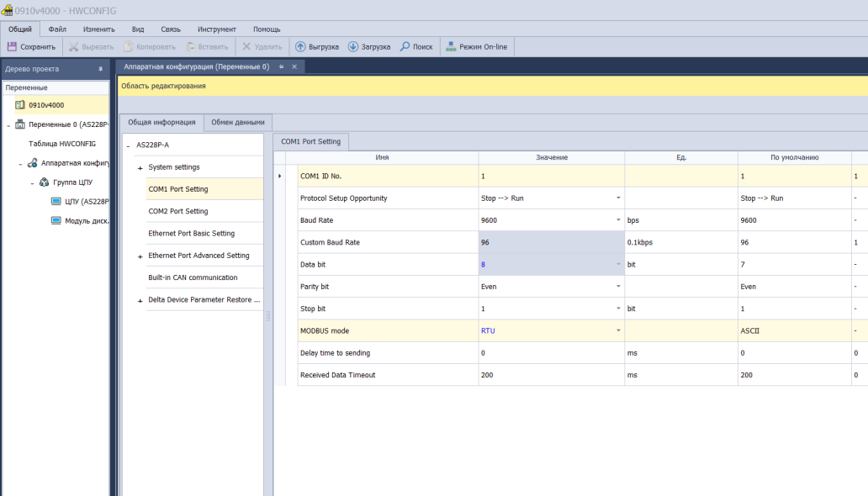Open the Инструмент menu

click(x=216, y=29)
